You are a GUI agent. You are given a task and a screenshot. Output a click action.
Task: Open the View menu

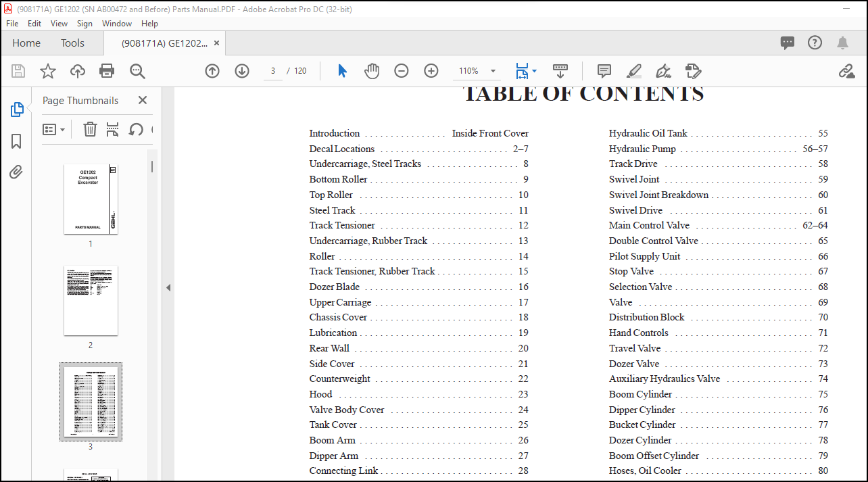pyautogui.click(x=59, y=23)
